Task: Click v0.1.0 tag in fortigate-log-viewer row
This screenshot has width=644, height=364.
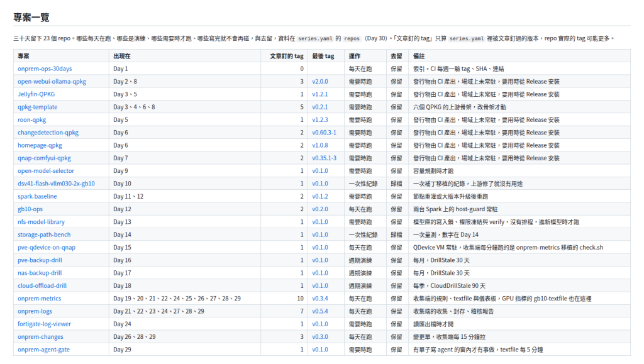Action: [320, 324]
